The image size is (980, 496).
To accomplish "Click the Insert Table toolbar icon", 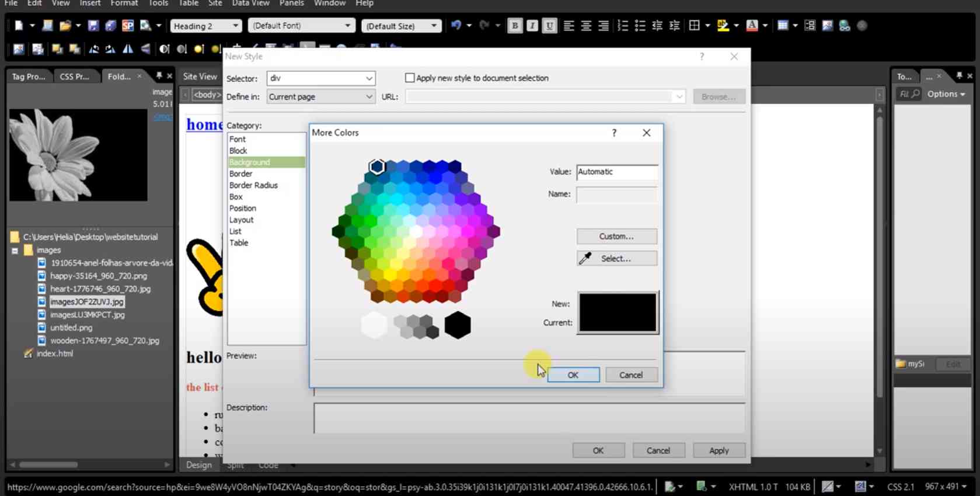I will [x=783, y=26].
